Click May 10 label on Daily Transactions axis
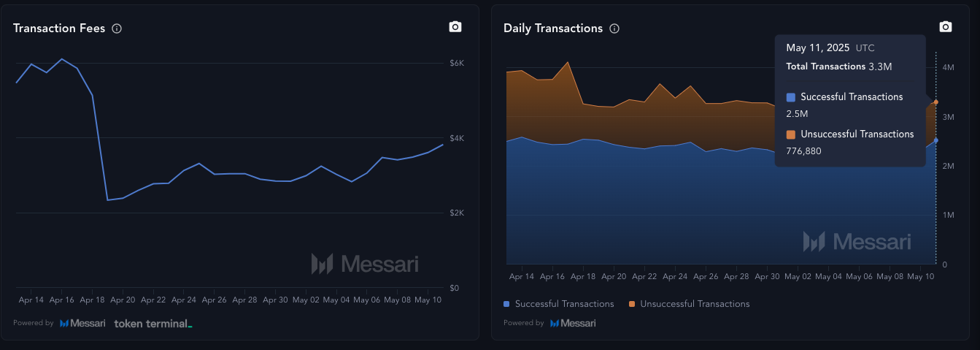The image size is (980, 350). pos(919,277)
